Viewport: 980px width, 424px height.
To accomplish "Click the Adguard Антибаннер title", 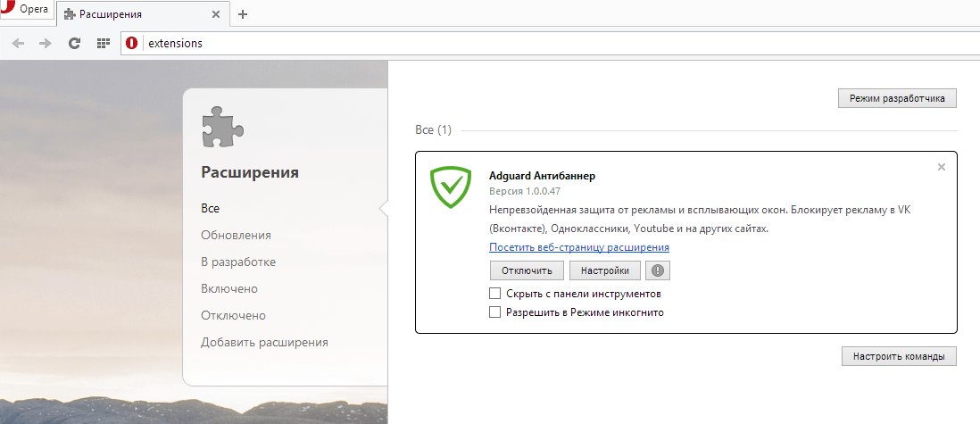I will (542, 176).
